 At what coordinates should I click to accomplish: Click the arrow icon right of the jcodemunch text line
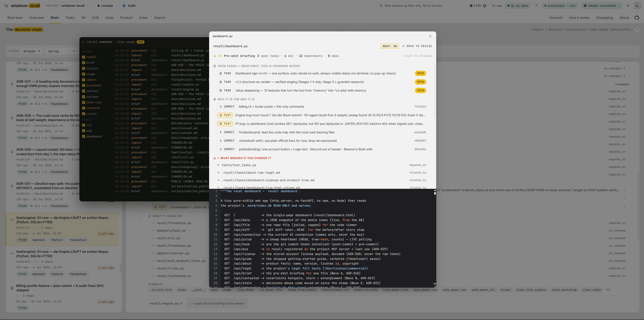[x=624, y=190]
